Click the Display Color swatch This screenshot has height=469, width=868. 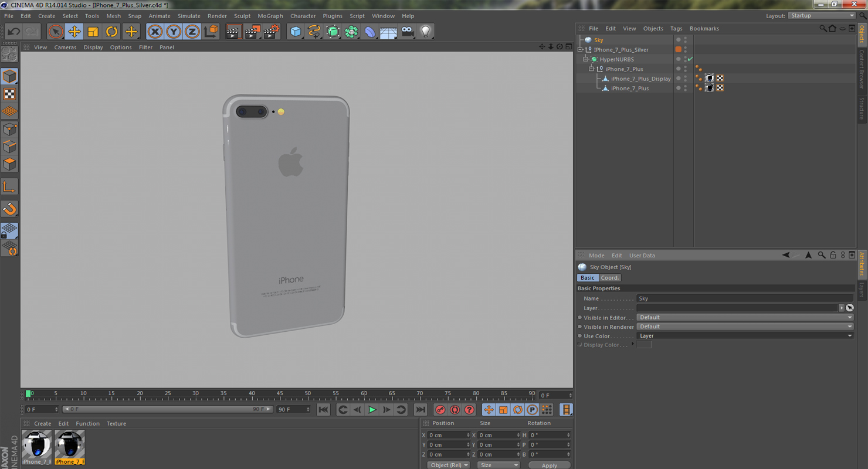[644, 345]
